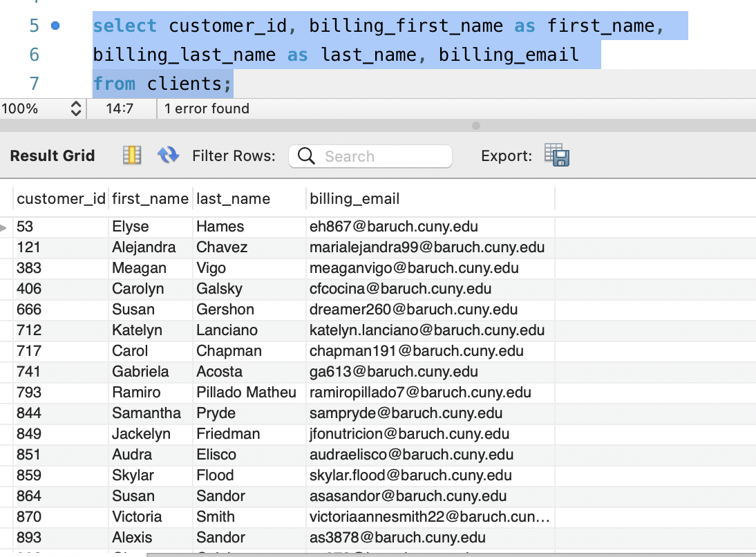
Task: Sort results by the billing_email column header
Action: tap(355, 198)
